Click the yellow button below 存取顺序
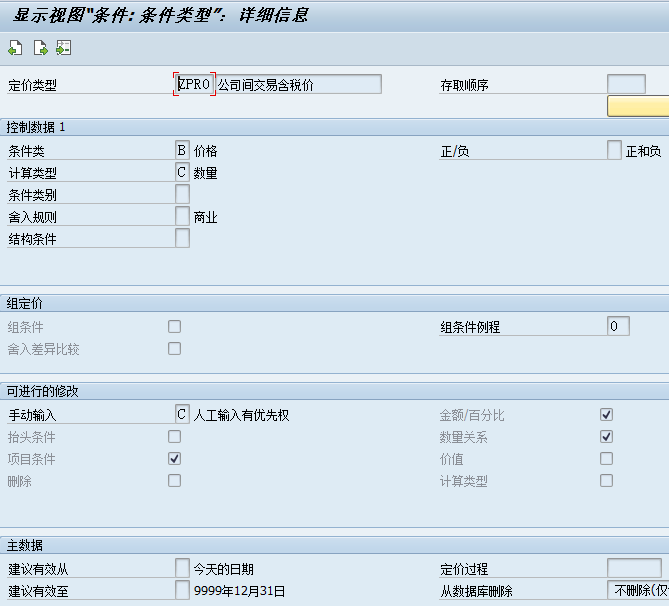669x606 pixels. pos(638,106)
